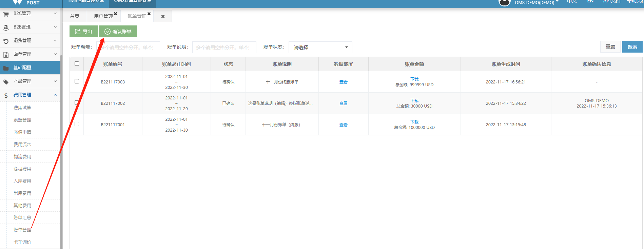The width and height of the screenshot is (644, 249).
Task: Click 下载 for the 1000000 USD bill
Action: [414, 122]
